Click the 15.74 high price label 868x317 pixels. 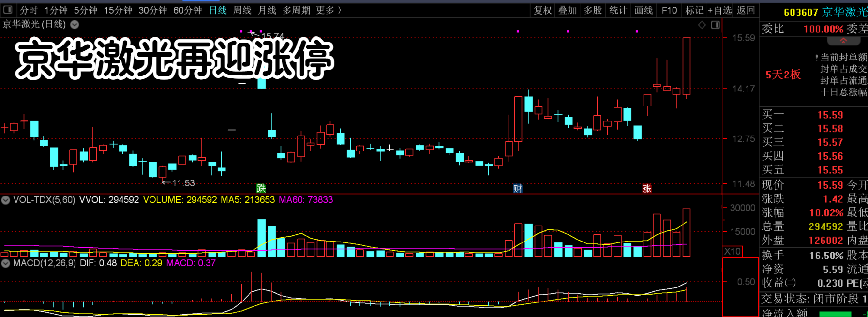(x=272, y=36)
